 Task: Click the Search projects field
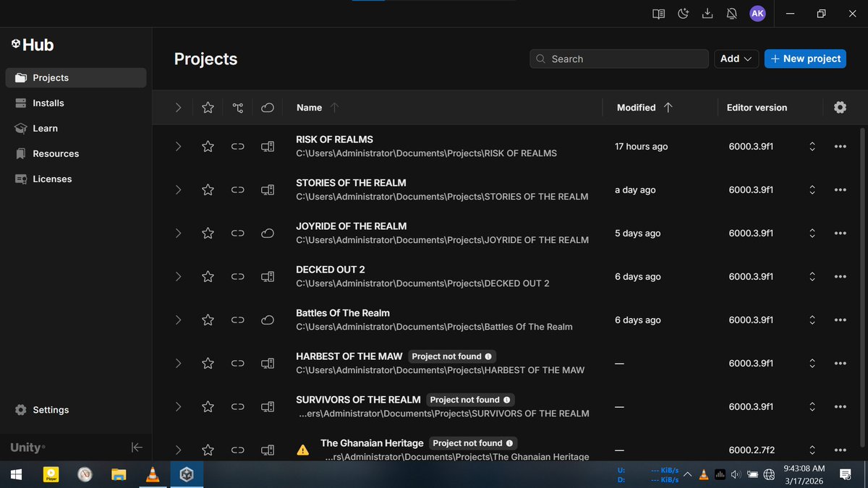pos(619,59)
